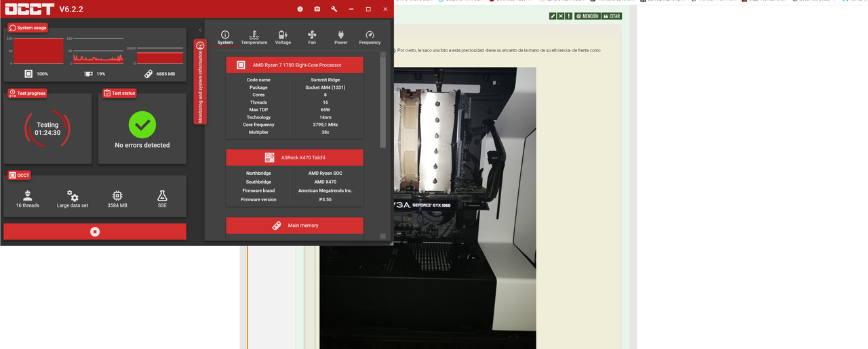Collapse the monitoring panel with the chevron

click(200, 30)
